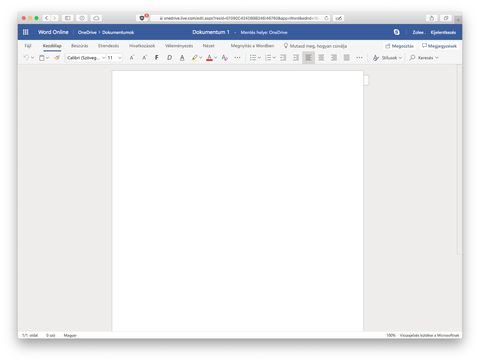Click the Grow Font icon
The width and height of the screenshot is (480, 362).
click(x=132, y=58)
